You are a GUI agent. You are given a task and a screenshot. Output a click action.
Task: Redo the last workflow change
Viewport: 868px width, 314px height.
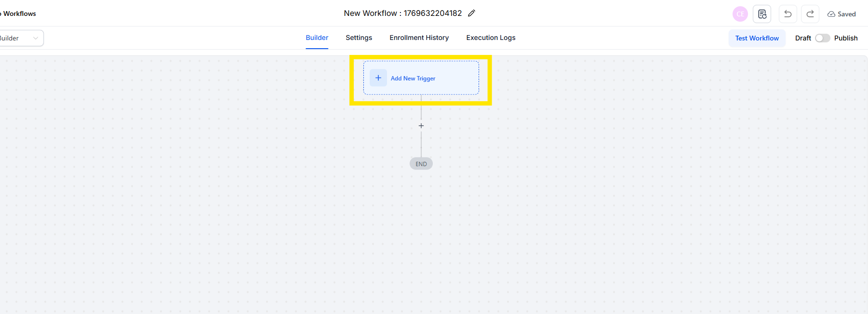pyautogui.click(x=810, y=14)
